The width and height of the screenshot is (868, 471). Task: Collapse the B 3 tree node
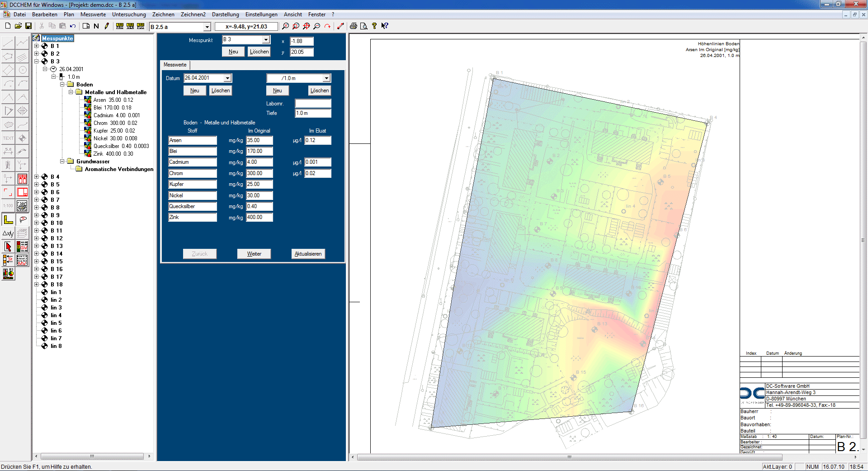click(x=37, y=62)
